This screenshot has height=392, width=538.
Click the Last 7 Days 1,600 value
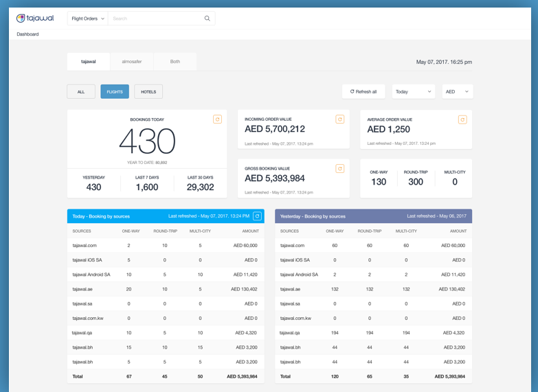click(147, 187)
